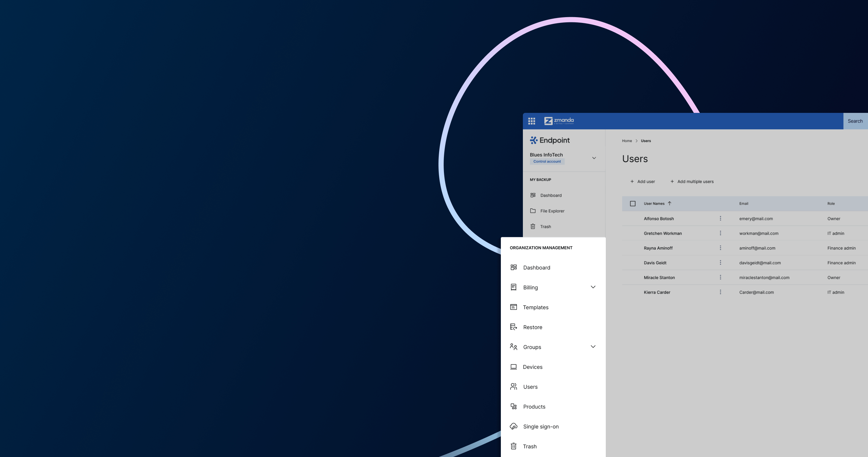The height and width of the screenshot is (457, 868).
Task: Select the Devices icon in sidebar
Action: [513, 366]
